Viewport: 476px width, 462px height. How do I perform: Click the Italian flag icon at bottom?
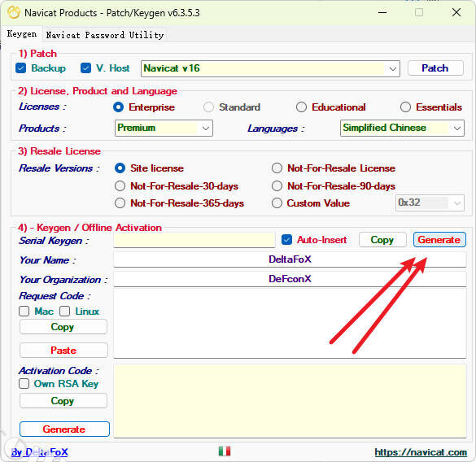coord(225,451)
